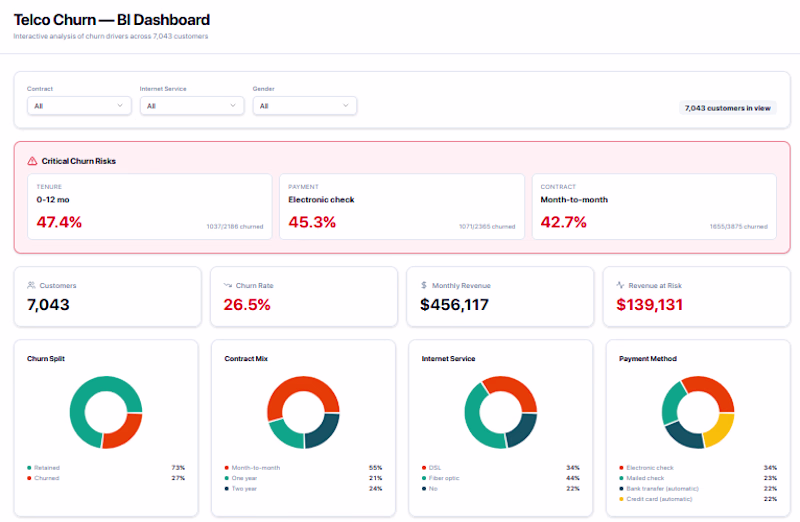The width and height of the screenshot is (800, 522).
Task: Click the 7,043 customers in view badge
Action: (728, 108)
